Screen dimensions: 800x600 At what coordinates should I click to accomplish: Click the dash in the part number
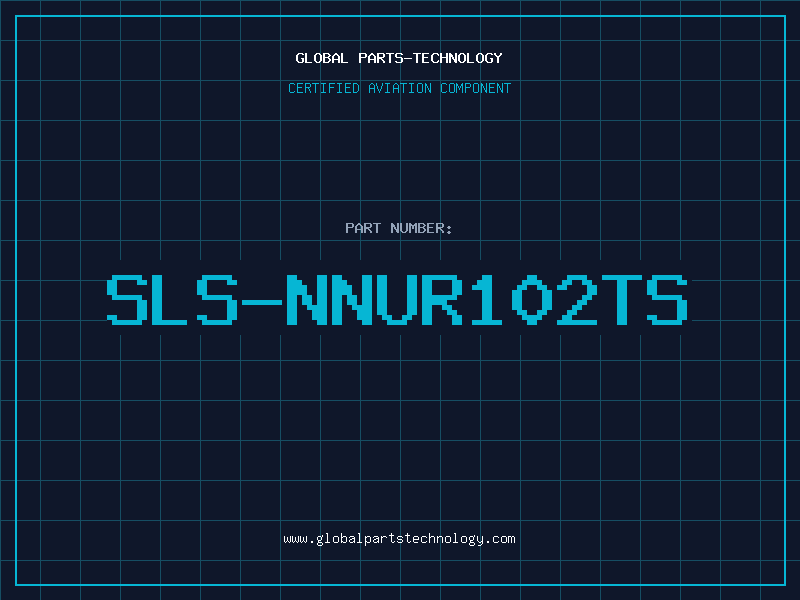(x=262, y=302)
